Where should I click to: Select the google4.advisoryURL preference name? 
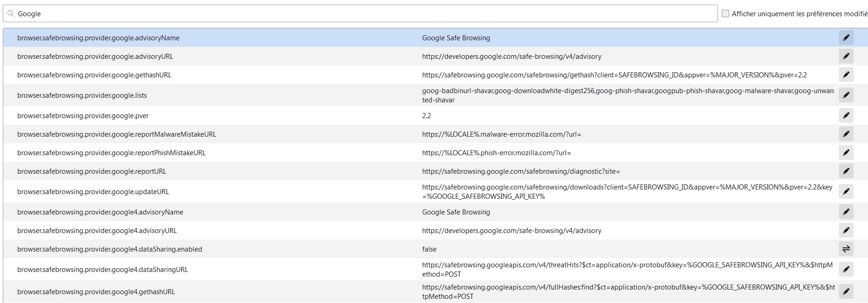pos(97,231)
